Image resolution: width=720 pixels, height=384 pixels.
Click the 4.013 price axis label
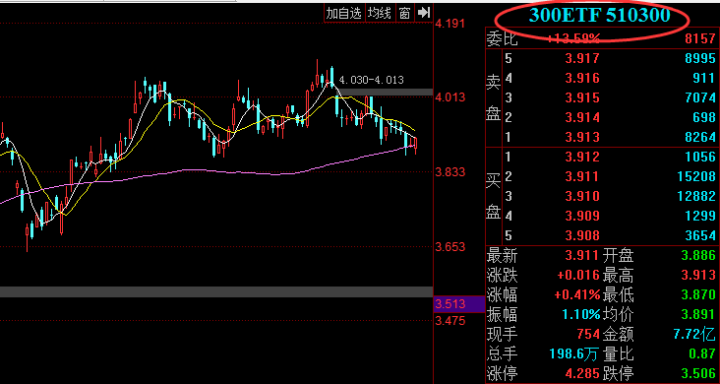point(450,97)
